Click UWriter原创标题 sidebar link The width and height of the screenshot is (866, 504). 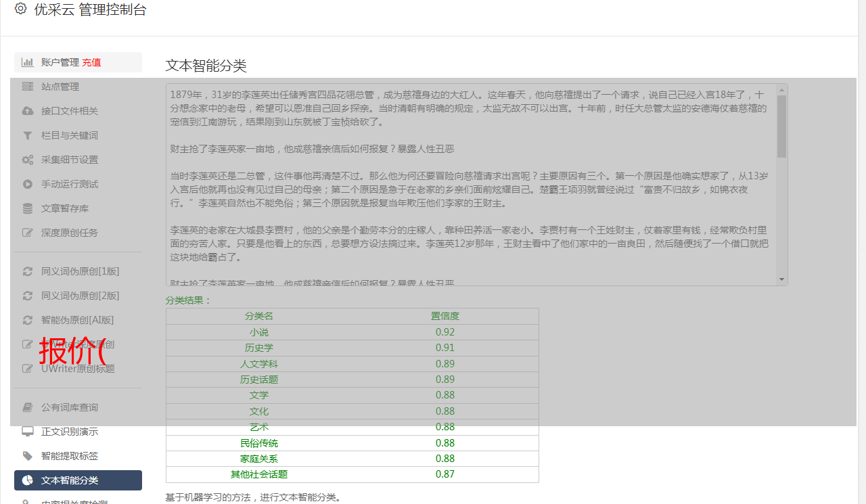tap(77, 369)
